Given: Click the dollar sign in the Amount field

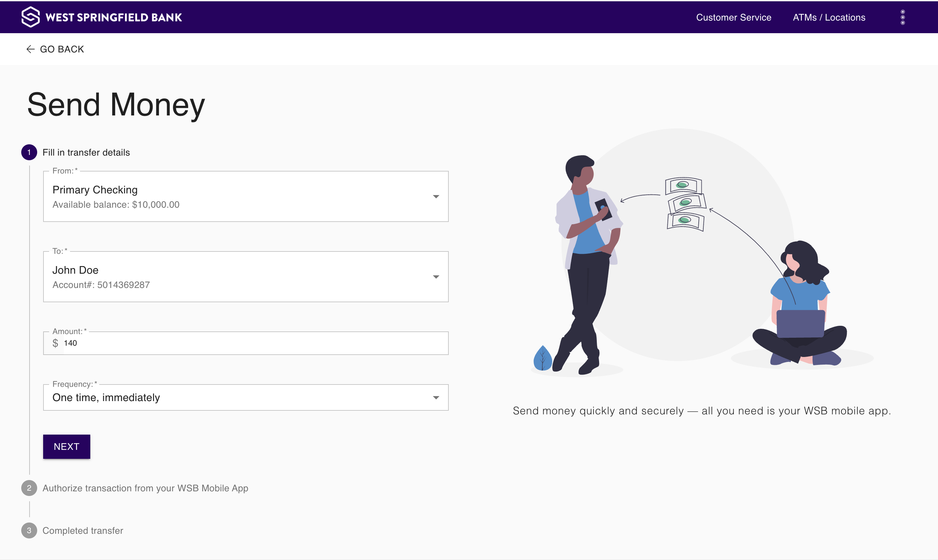Looking at the screenshot, I should (x=55, y=343).
